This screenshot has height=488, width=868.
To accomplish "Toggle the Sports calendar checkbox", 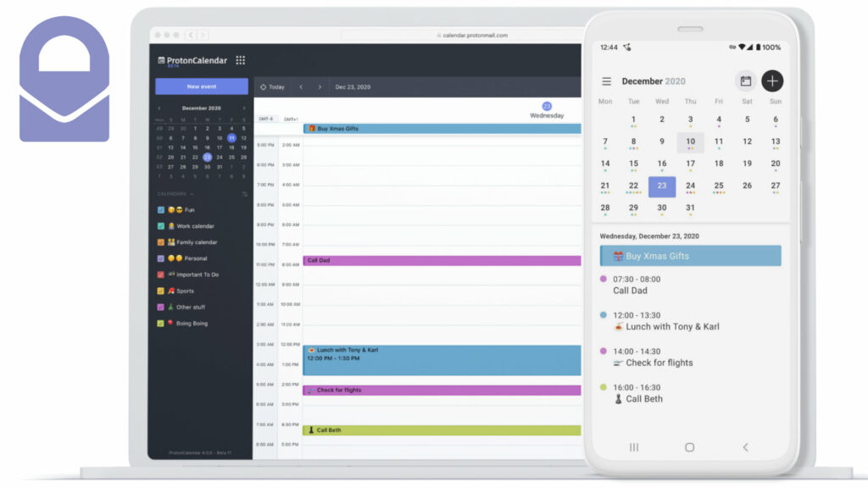I will (x=160, y=291).
